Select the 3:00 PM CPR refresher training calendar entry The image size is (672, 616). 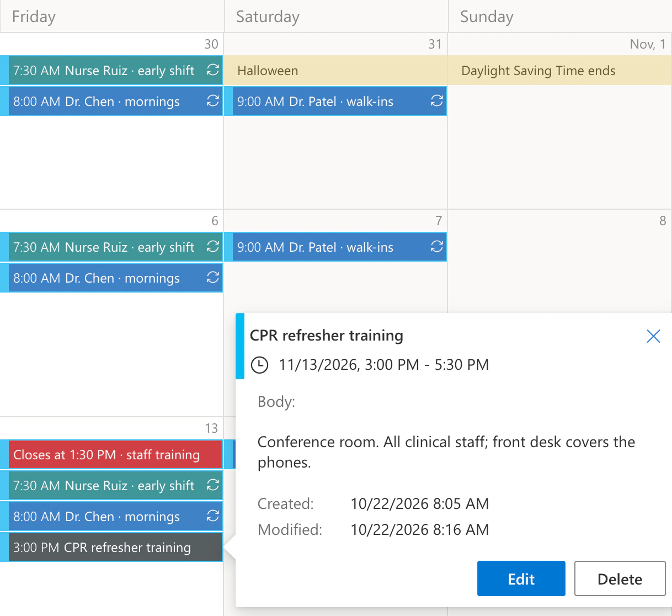[x=111, y=548]
